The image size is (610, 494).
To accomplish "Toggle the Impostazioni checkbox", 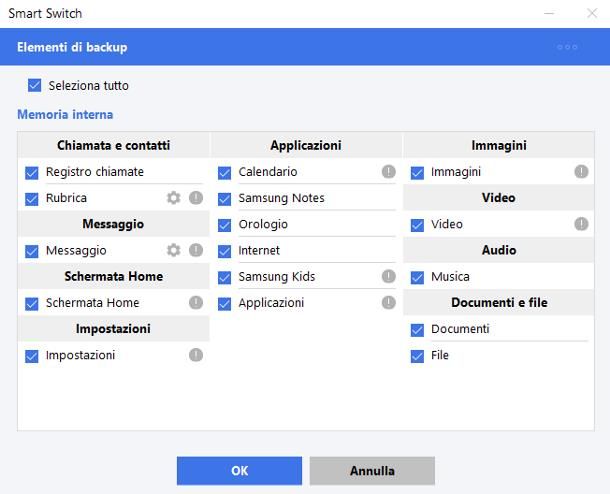I will (x=32, y=356).
